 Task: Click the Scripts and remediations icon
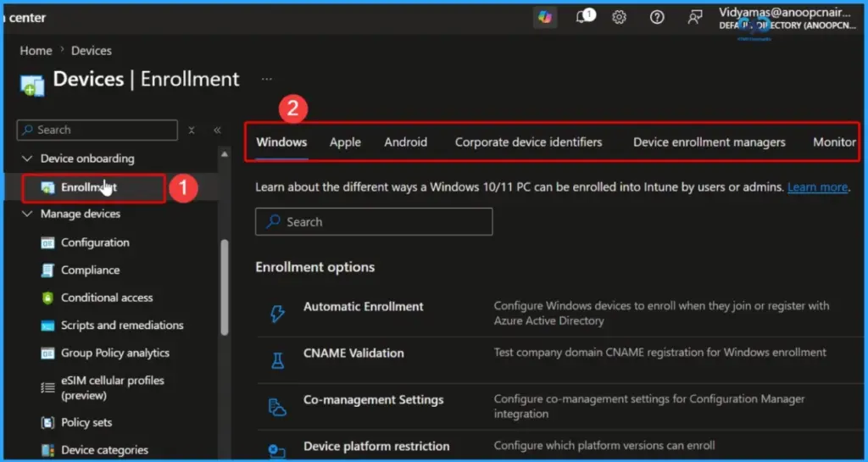(x=48, y=326)
